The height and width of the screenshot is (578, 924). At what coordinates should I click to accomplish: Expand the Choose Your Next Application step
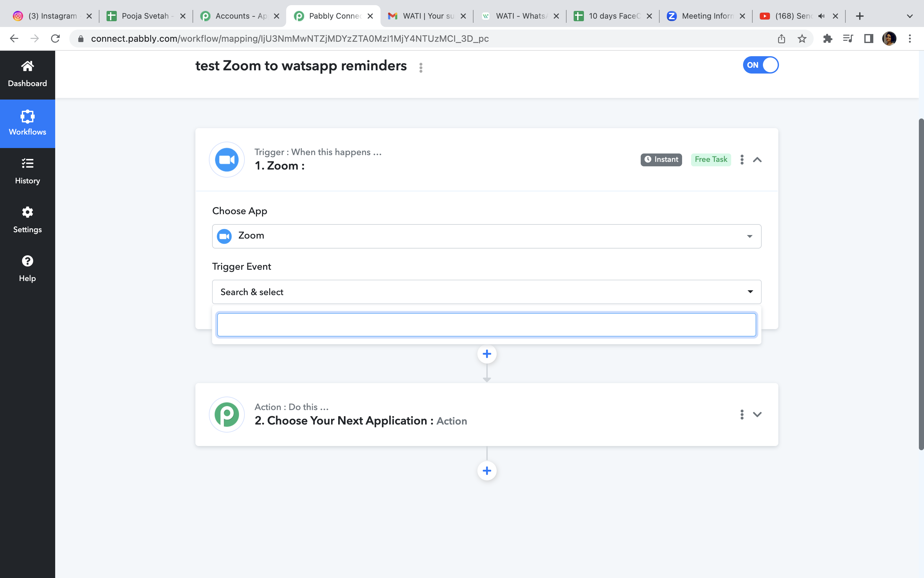tap(757, 414)
